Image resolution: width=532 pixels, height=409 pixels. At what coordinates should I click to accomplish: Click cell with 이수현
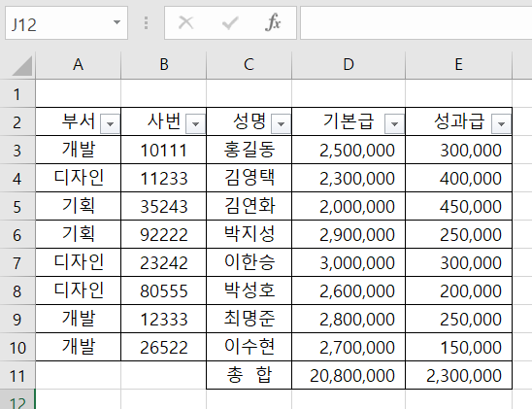pos(249,347)
